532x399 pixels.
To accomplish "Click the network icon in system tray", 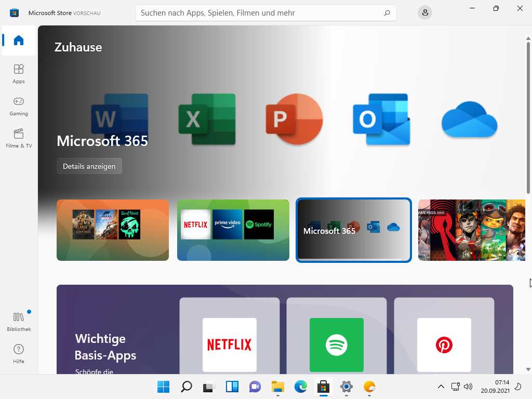I will 455,387.
